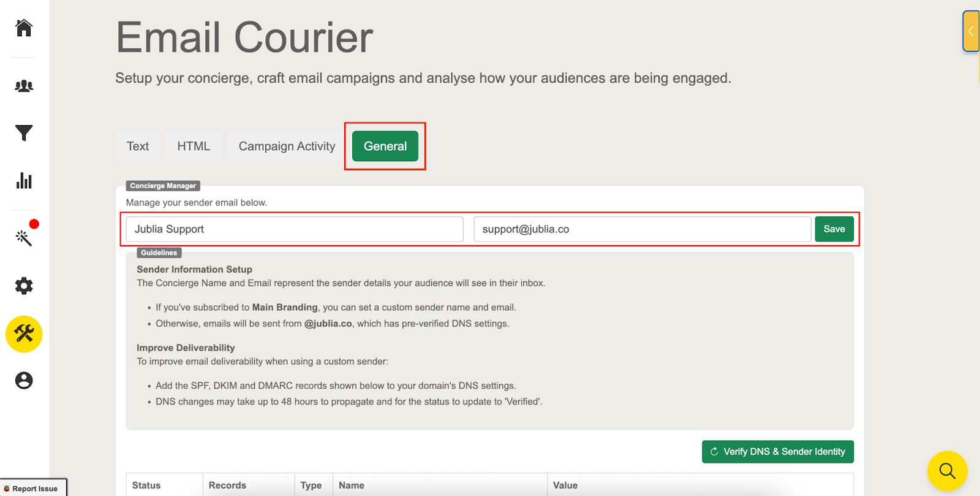Focus the Jublia Support name field
This screenshot has width=980, height=496.
pos(295,229)
